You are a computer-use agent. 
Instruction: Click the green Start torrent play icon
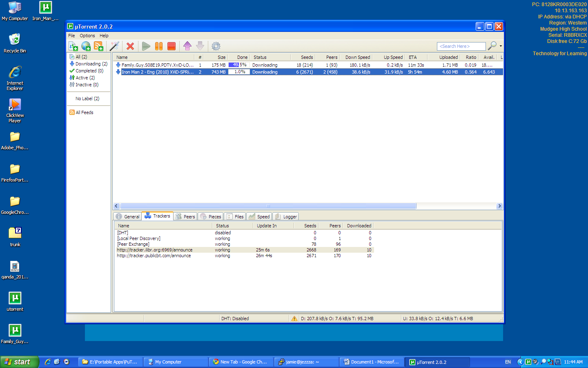(146, 46)
